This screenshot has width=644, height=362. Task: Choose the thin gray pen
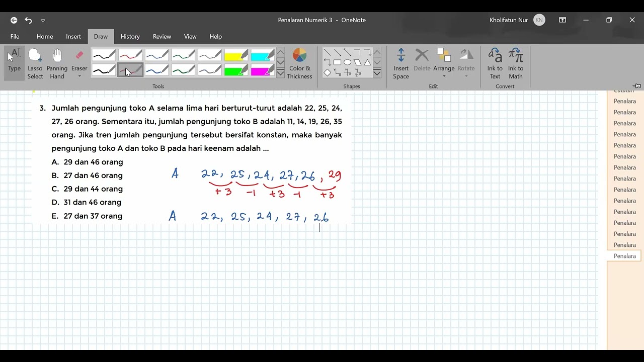click(210, 55)
